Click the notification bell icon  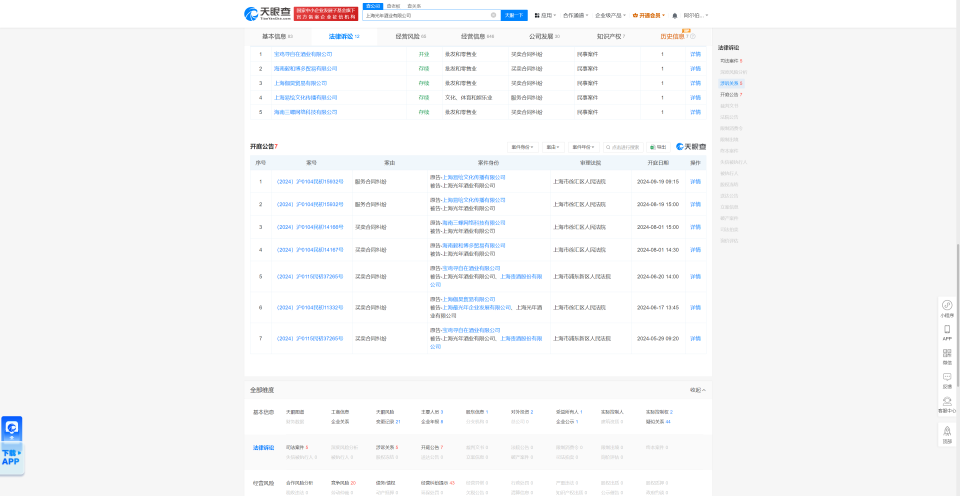[x=675, y=15]
